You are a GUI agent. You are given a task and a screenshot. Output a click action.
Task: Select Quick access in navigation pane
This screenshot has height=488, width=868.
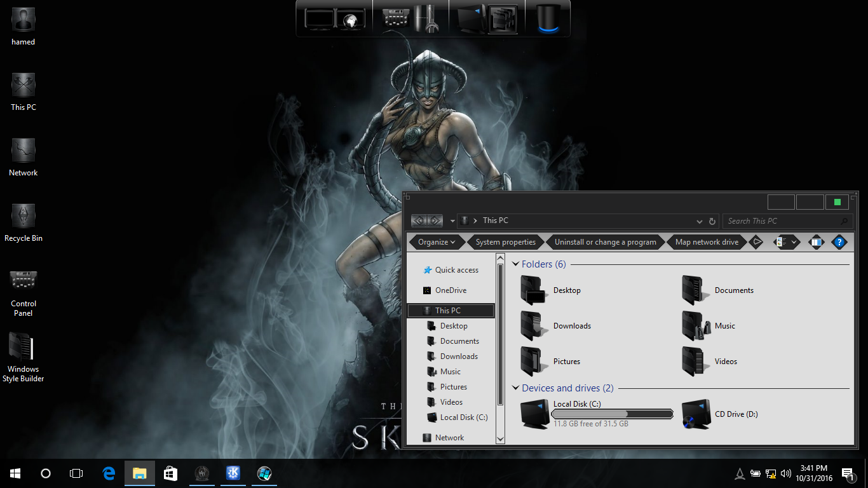pyautogui.click(x=456, y=270)
